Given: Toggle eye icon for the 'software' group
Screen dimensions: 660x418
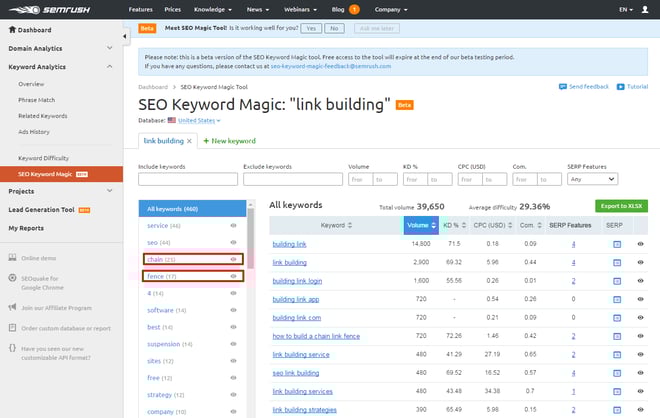Looking at the screenshot, I should coord(233,309).
